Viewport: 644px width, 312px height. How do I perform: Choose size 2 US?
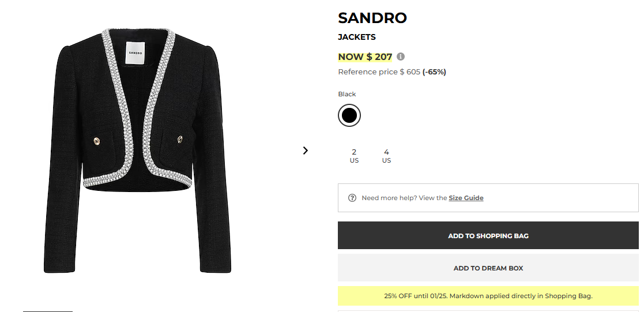point(354,156)
